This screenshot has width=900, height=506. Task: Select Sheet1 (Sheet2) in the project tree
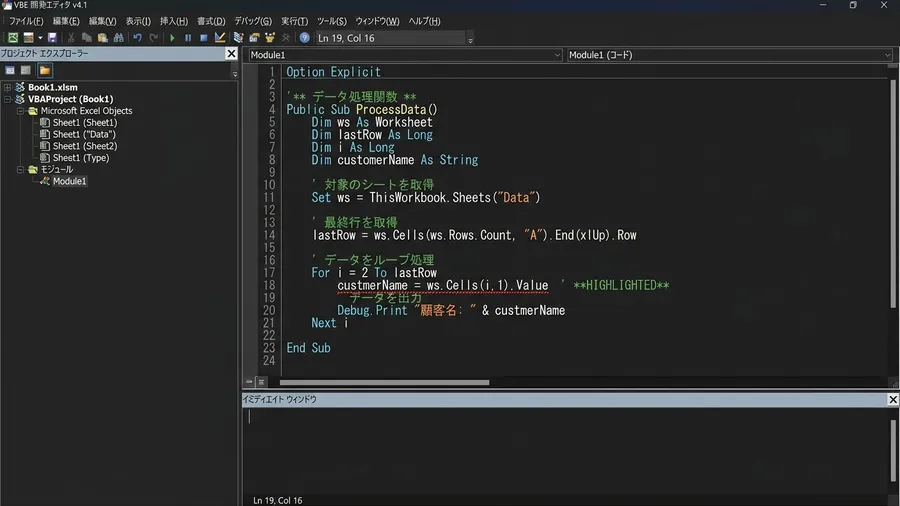(84, 146)
